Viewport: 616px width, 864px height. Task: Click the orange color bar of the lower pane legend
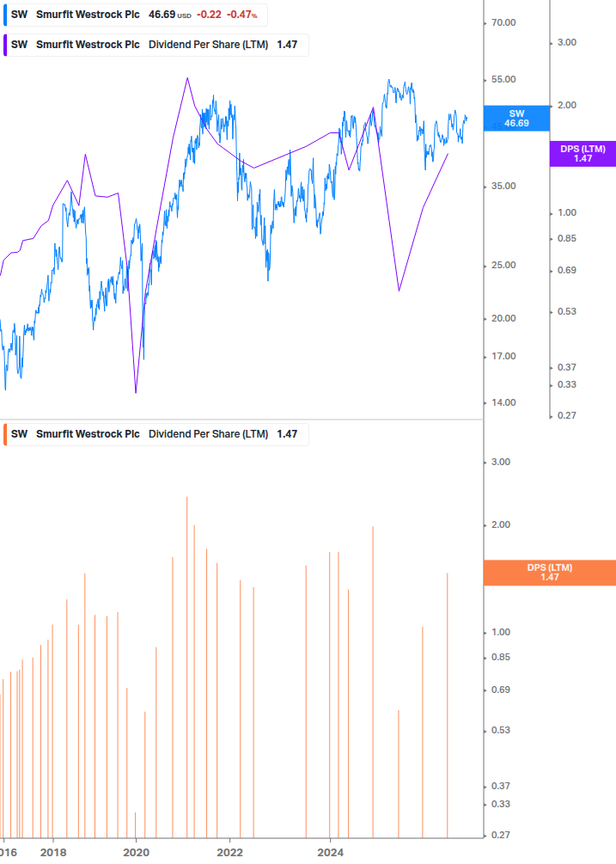tap(5, 434)
